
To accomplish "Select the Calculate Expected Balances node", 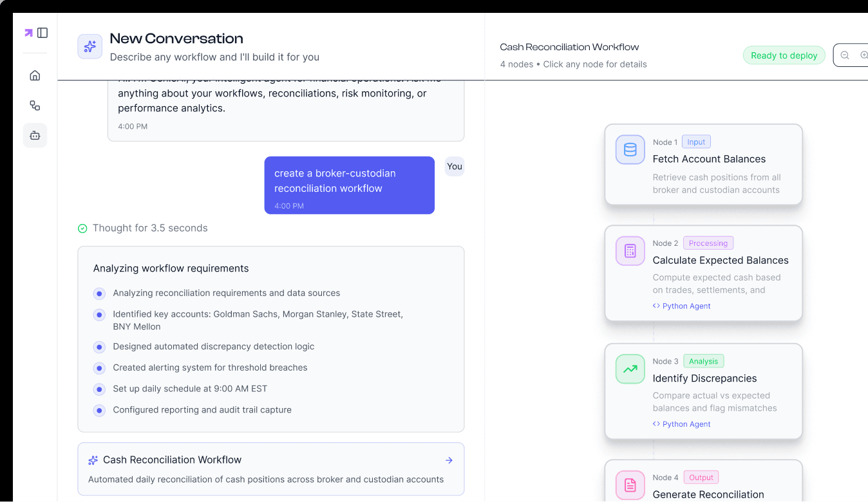I will (704, 274).
